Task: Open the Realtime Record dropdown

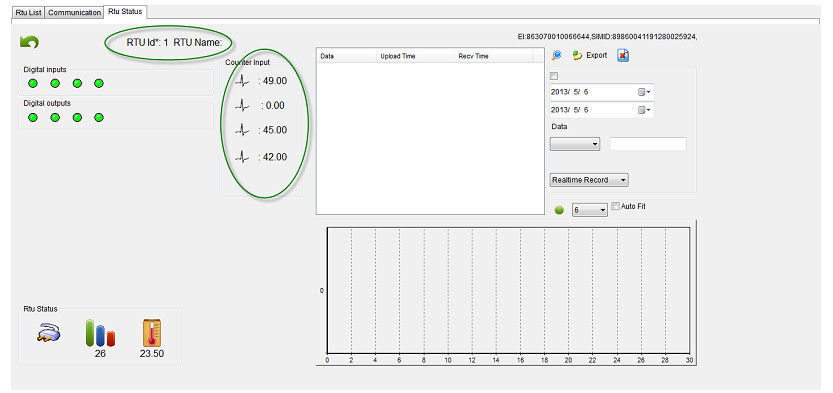Action: 589,180
